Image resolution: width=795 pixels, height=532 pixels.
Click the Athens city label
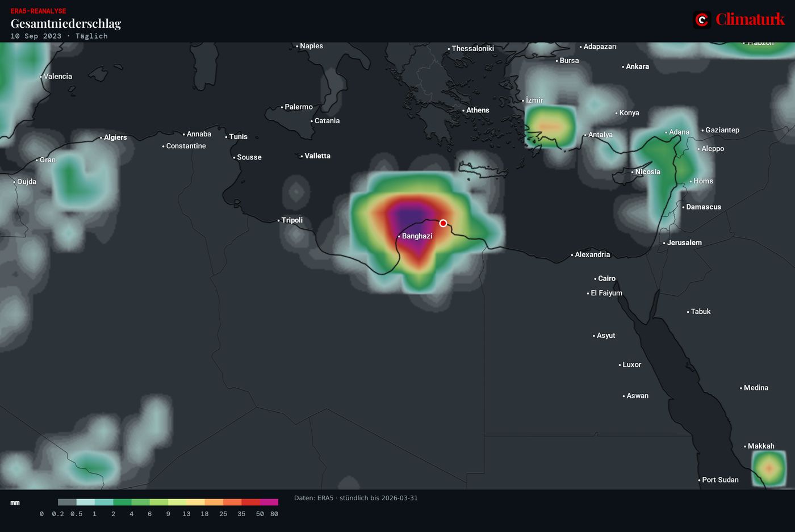[478, 111]
